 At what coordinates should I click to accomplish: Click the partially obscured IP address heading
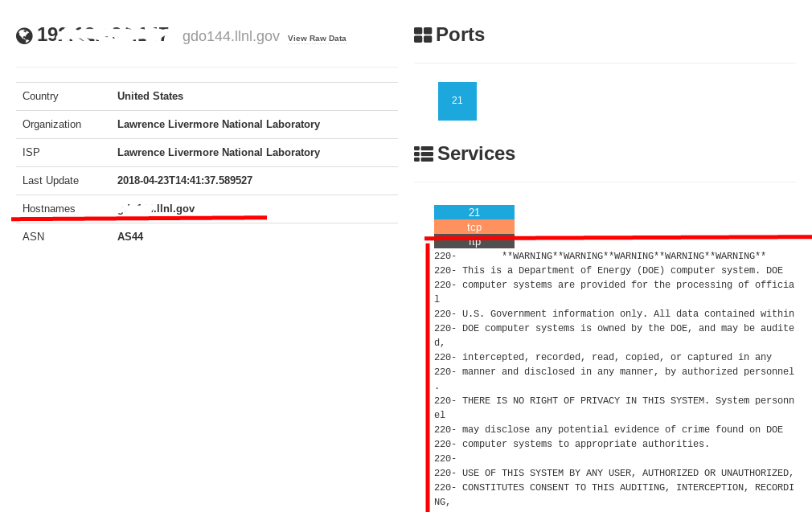pos(103,35)
